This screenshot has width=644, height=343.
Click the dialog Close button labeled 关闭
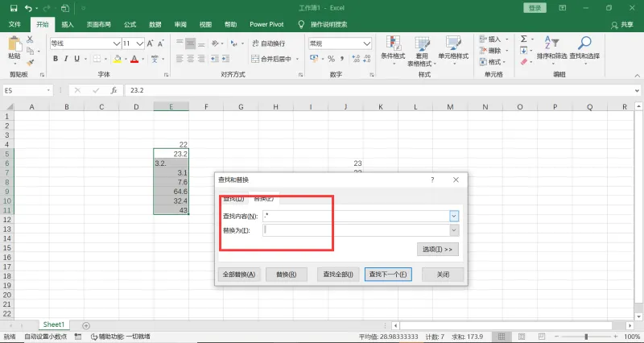(443, 275)
